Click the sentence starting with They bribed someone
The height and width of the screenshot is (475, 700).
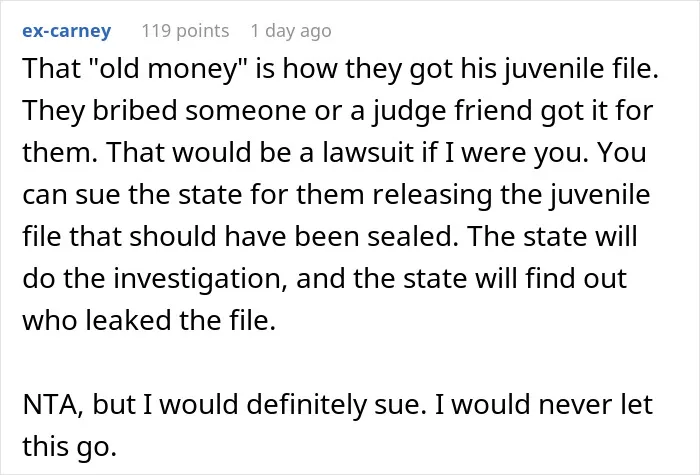pos(338,131)
